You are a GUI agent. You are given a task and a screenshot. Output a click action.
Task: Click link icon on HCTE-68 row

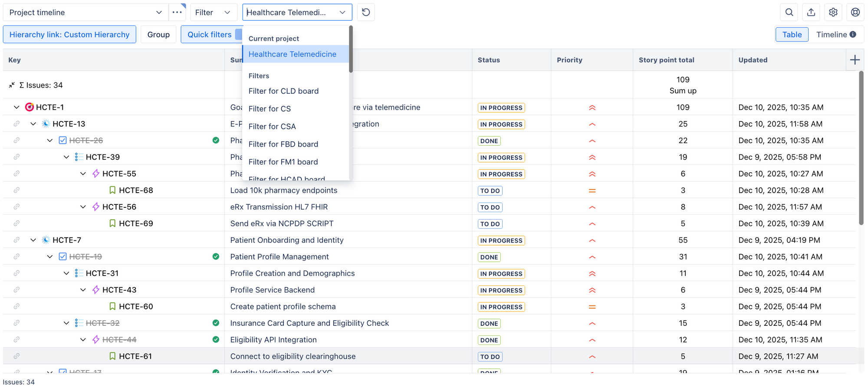(x=16, y=190)
